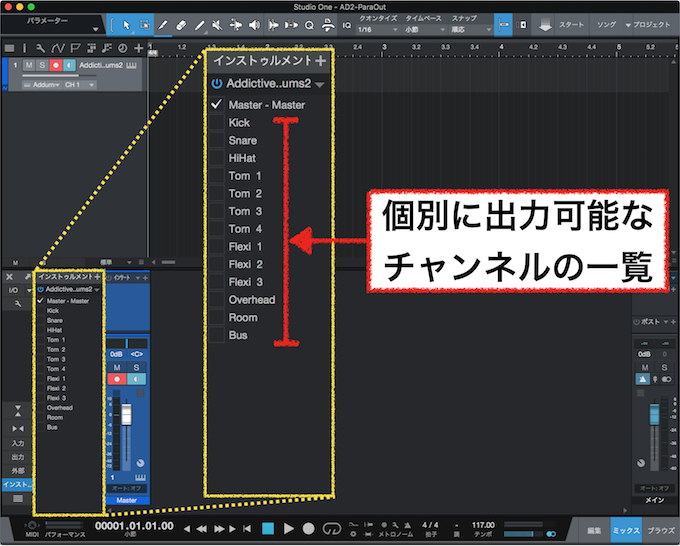The width and height of the screenshot is (680, 546).
Task: Open the スナップ 順応 dropdown
Action: 471,29
